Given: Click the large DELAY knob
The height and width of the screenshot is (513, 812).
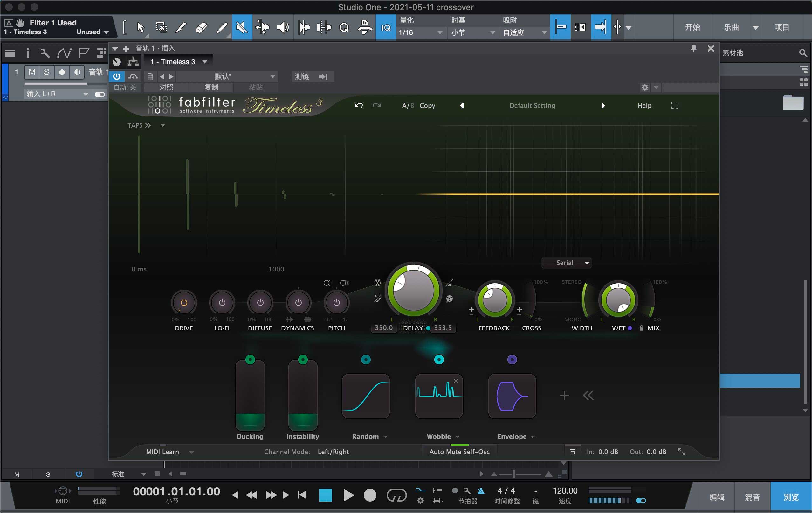Looking at the screenshot, I should 413,290.
